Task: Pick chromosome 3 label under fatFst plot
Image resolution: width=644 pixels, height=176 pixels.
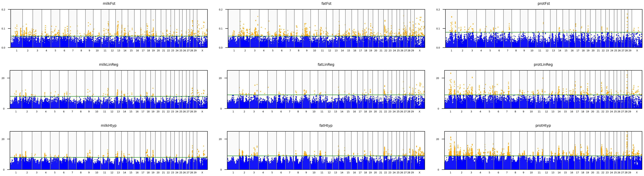Action: click(x=255, y=51)
